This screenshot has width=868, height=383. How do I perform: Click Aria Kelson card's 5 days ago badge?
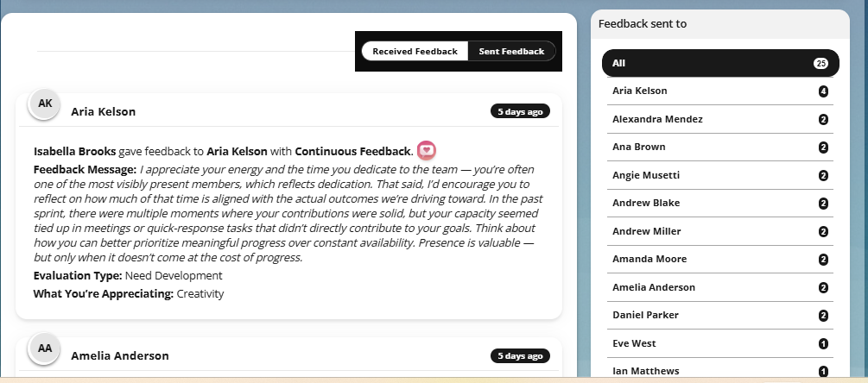point(520,111)
